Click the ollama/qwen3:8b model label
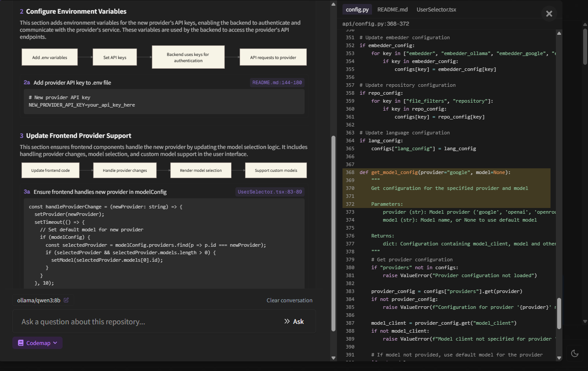588x371 pixels. tap(39, 300)
